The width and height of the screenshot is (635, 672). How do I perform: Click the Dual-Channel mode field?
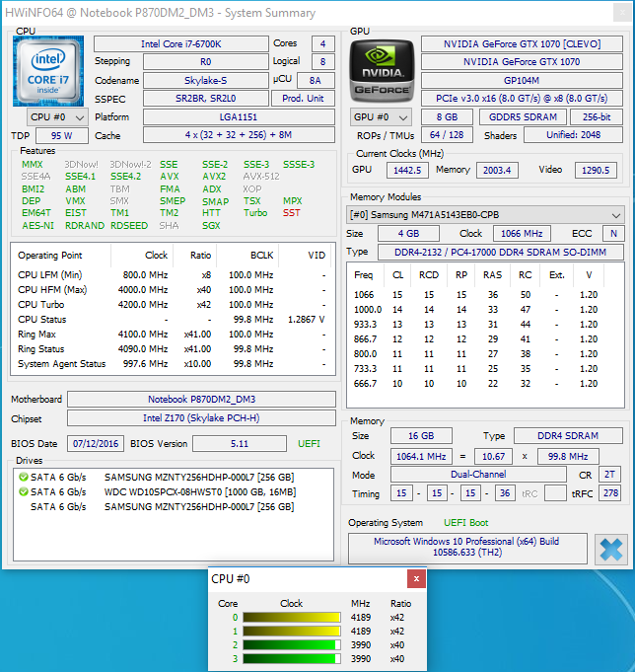pyautogui.click(x=478, y=475)
